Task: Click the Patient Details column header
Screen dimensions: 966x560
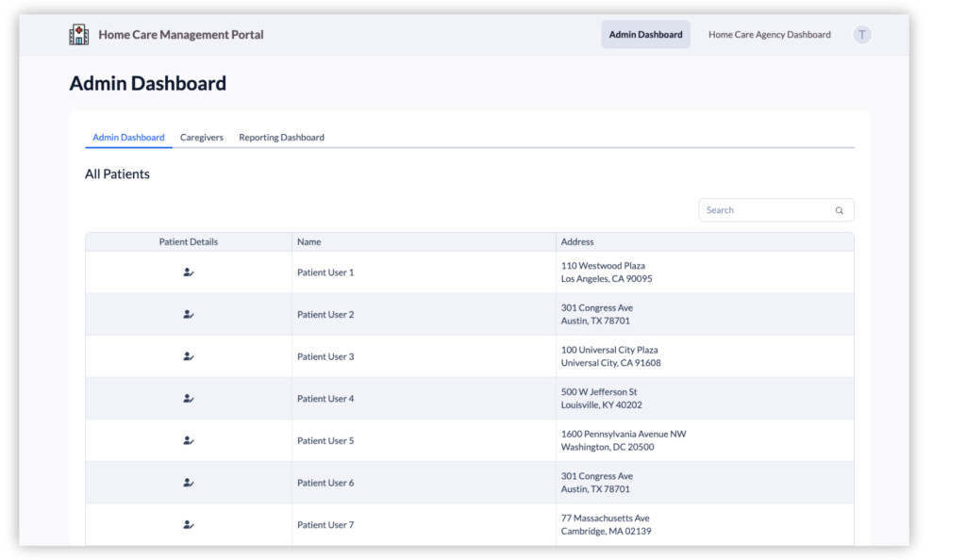Action: pyautogui.click(x=189, y=242)
